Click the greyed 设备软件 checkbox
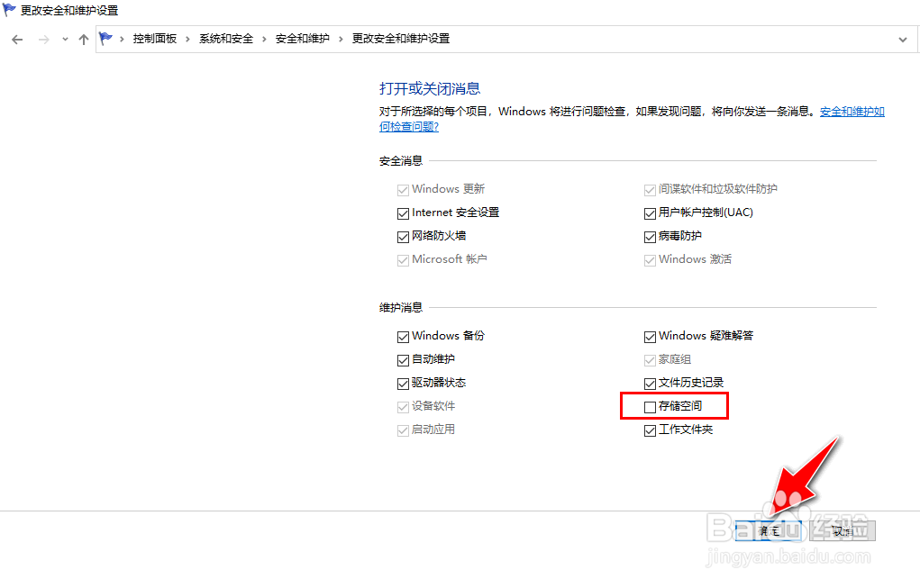The height and width of the screenshot is (588, 920). click(403, 407)
